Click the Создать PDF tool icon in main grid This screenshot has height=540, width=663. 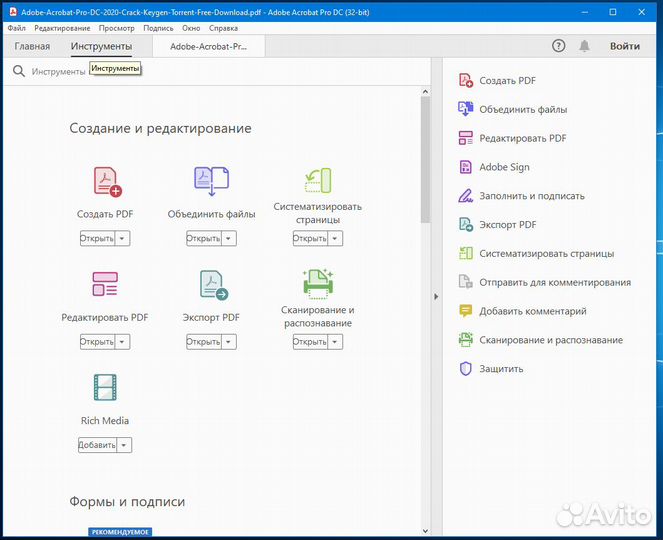107,182
